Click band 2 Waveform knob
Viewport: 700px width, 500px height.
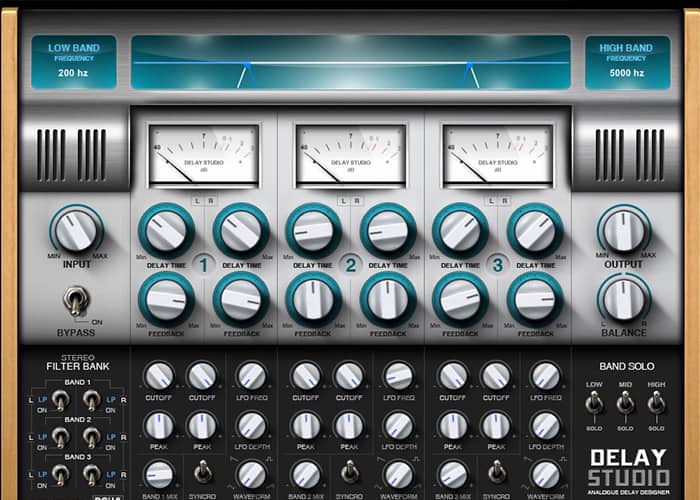(x=399, y=475)
